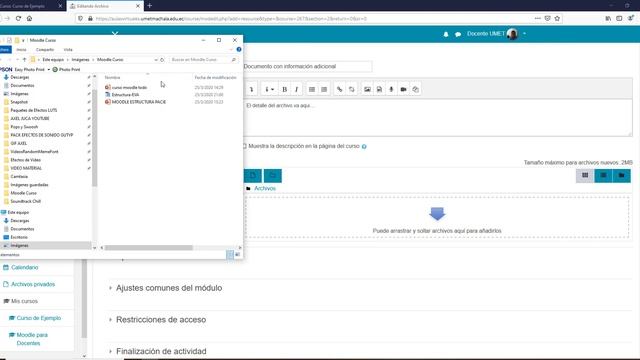Click the Imágenes breadcrumb in Explorer address bar
Image resolution: width=640 pixels, height=360 pixels.
(80, 60)
